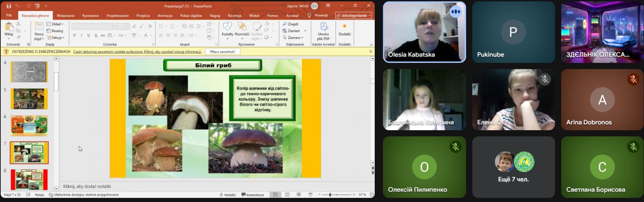Click the Save icon in quick access toolbar
Screen dimensions: 644x202
[x=9, y=6]
